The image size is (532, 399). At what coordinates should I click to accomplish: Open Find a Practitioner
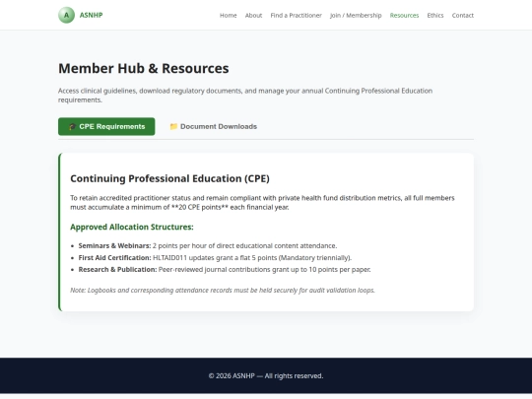coord(296,15)
